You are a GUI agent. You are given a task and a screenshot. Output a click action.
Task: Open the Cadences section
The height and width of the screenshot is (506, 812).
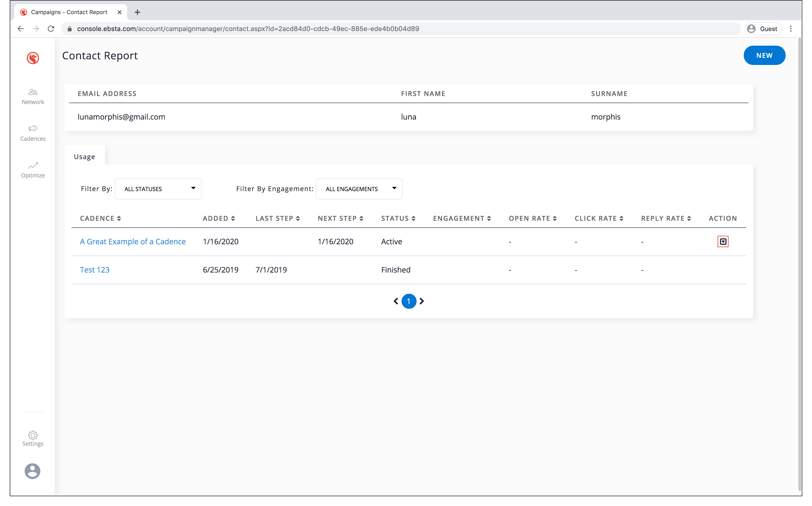33,133
